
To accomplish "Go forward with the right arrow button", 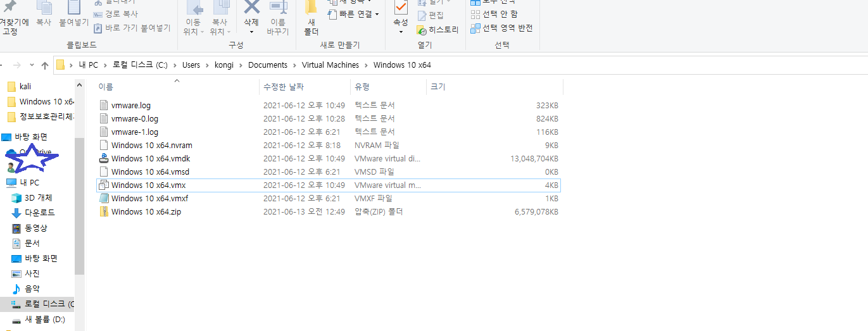I will (x=17, y=65).
